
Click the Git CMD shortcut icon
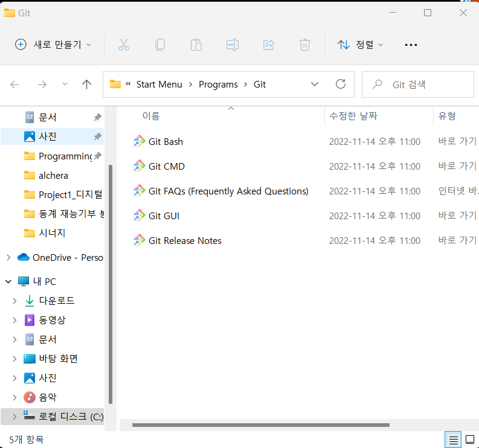140,166
